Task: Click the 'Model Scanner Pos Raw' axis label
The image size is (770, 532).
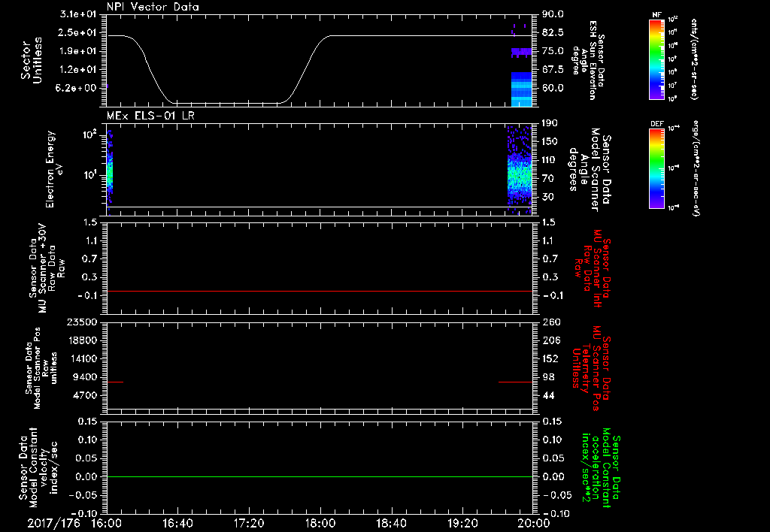Action: click(x=41, y=368)
